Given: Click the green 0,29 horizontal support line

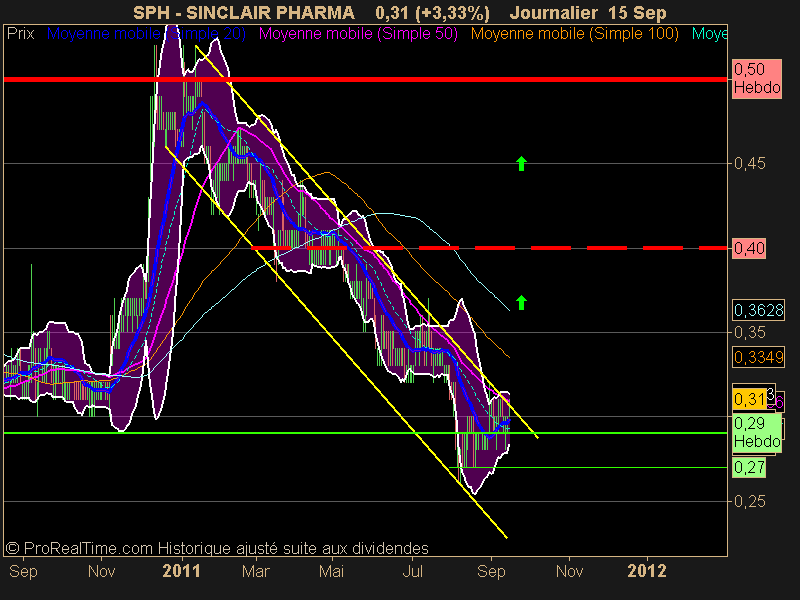Looking at the screenshot, I should (365, 433).
